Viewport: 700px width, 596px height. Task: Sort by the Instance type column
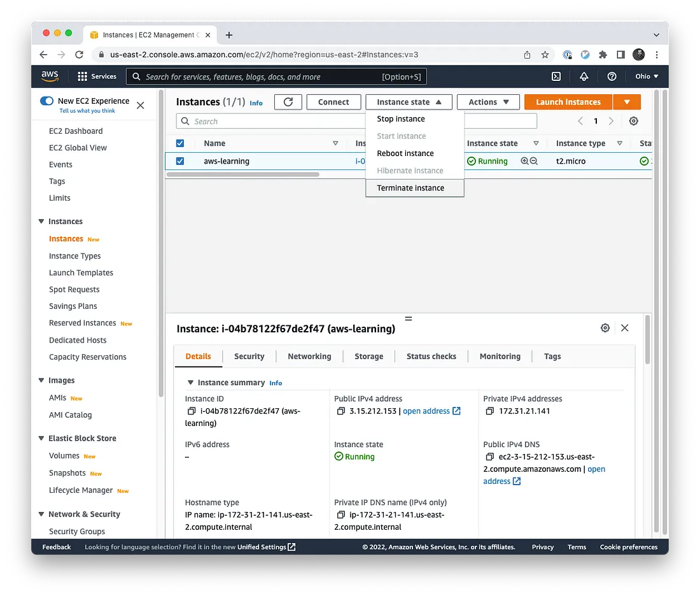point(620,143)
